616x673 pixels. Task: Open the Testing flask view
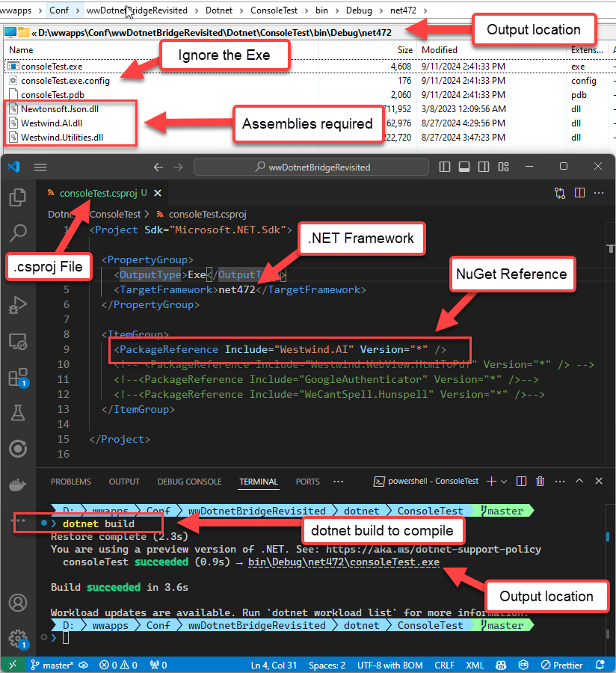pyautogui.click(x=17, y=413)
